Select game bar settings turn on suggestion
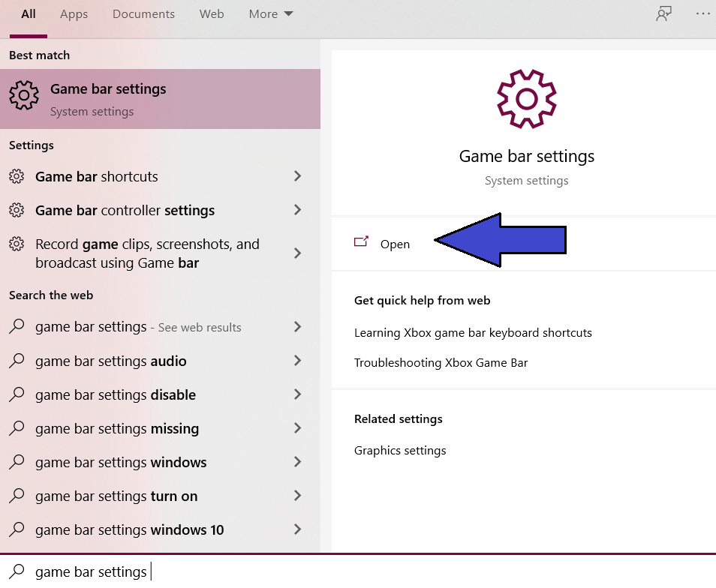The height and width of the screenshot is (588, 716). tap(160, 496)
